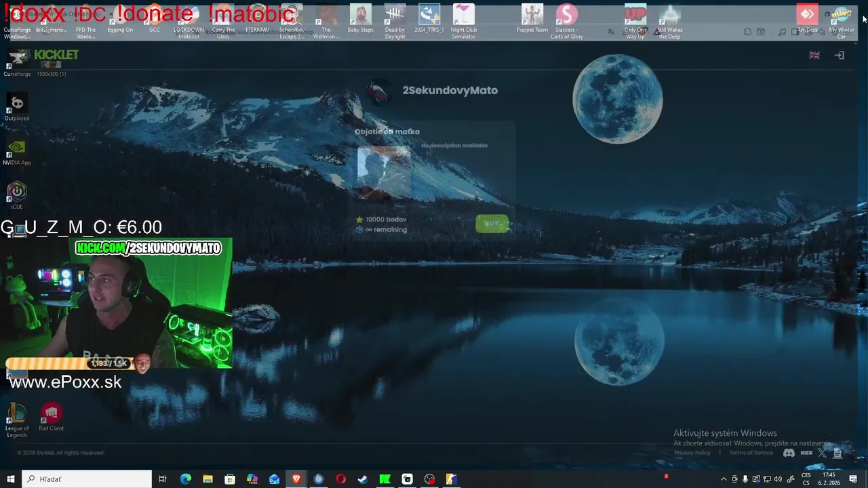Screen dimensions: 868x488
Task: Show hidden system tray icons
Action: coord(724,479)
